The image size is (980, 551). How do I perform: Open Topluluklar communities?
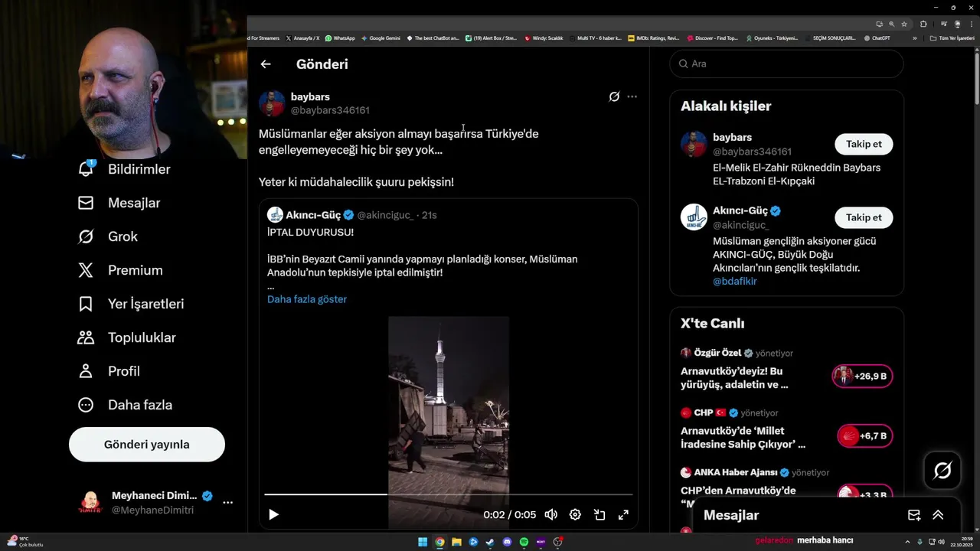(127, 337)
